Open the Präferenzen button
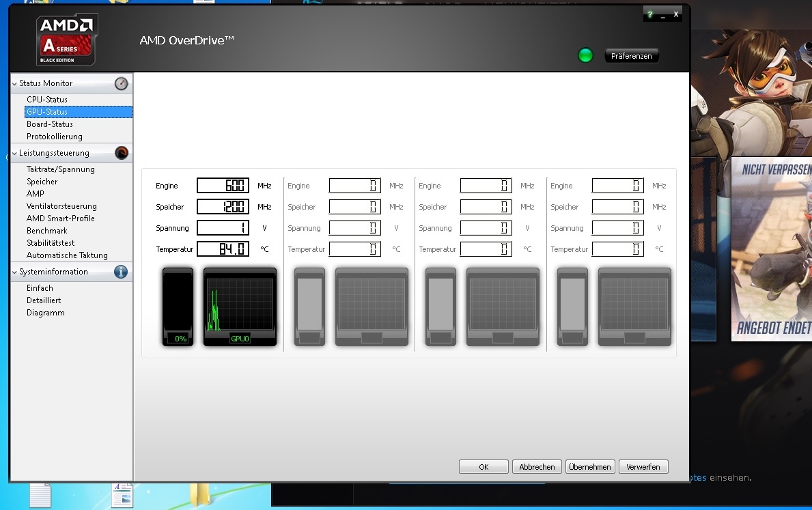 pyautogui.click(x=631, y=56)
